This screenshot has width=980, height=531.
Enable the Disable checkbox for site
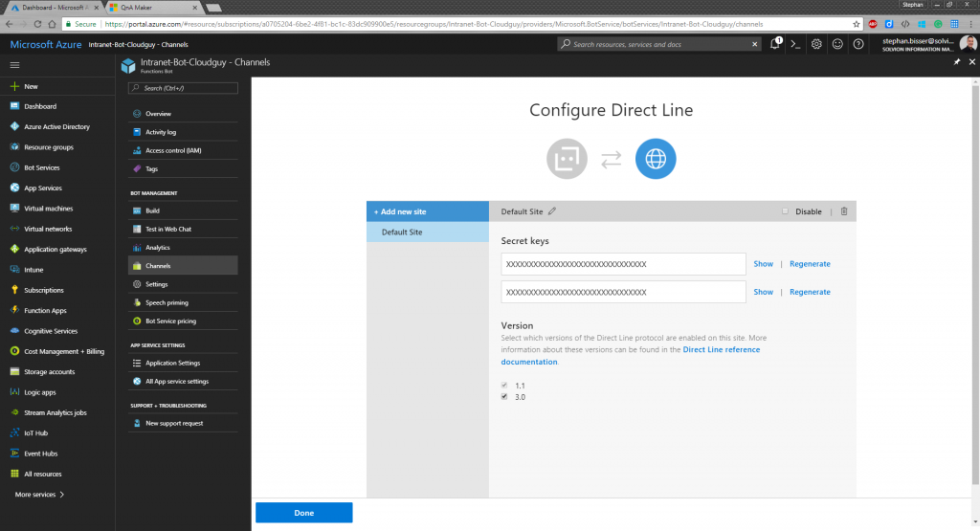(x=786, y=211)
